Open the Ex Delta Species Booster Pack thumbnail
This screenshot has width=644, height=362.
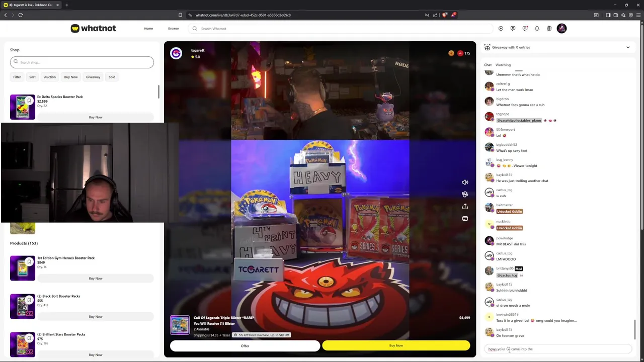pos(23,107)
